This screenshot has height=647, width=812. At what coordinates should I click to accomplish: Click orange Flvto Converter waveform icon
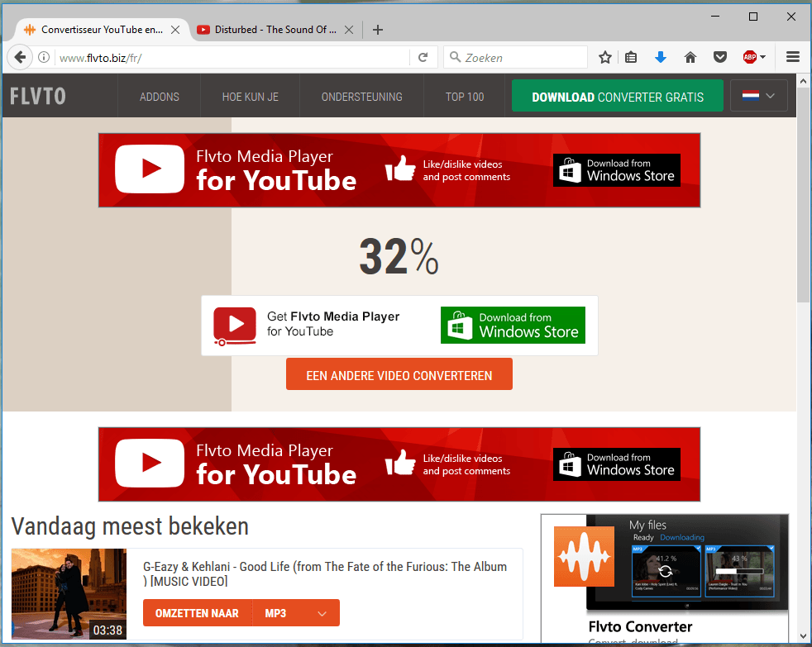(584, 556)
